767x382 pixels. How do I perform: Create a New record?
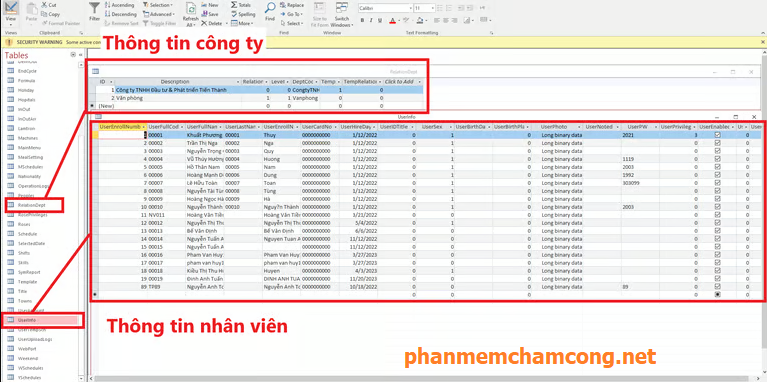tap(209, 5)
